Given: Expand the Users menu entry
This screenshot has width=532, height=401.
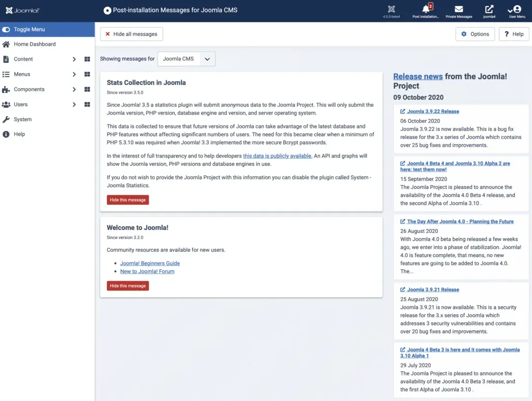Looking at the screenshot, I should point(23,104).
